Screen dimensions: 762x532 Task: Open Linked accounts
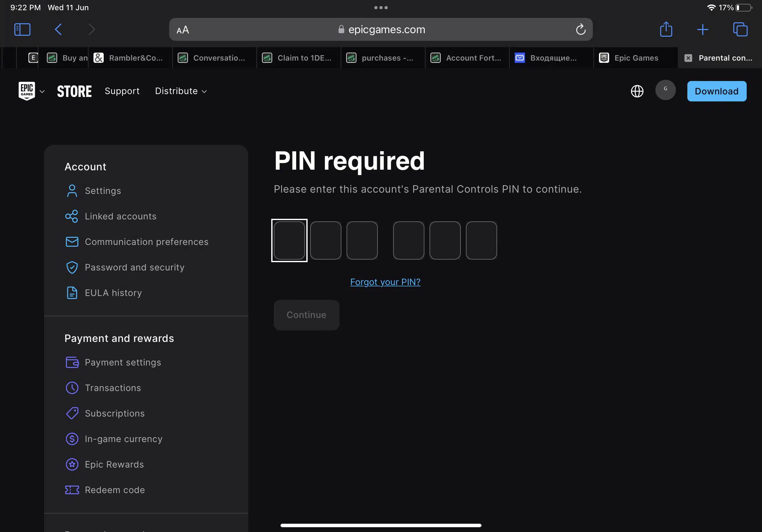121,216
